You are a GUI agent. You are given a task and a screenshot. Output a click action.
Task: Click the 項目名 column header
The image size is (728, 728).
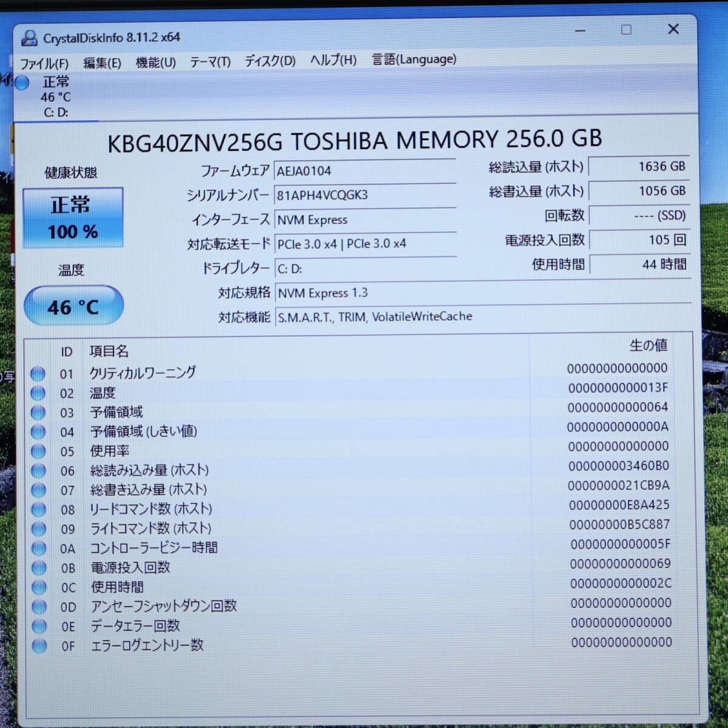point(109,351)
